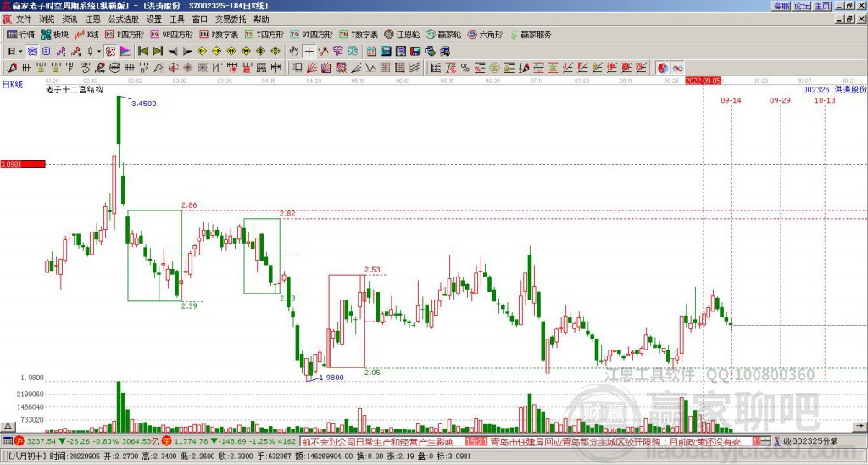This screenshot has height=465, width=868.
Task: Toggle the crosshair cursor tool
Action: pyautogui.click(x=309, y=51)
